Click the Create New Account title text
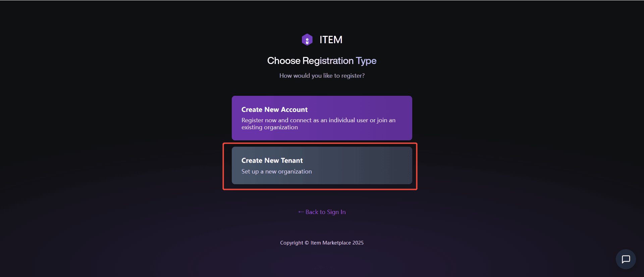The image size is (644, 277). click(274, 110)
